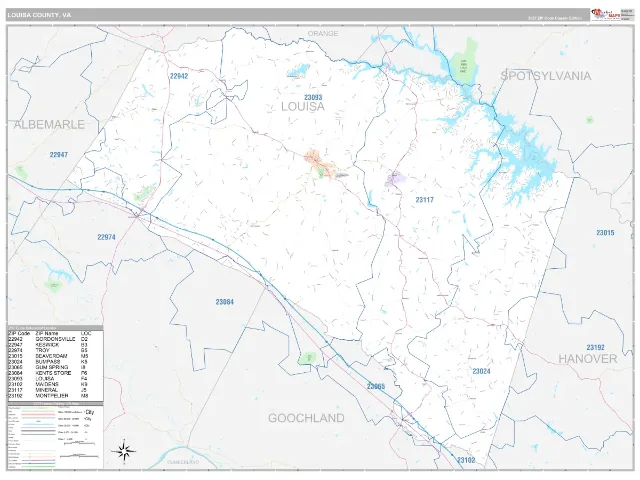Click the 'LOUISA COUNTY, VA' title text
Image resolution: width=640 pixels, height=480 pixels.
pyautogui.click(x=39, y=15)
